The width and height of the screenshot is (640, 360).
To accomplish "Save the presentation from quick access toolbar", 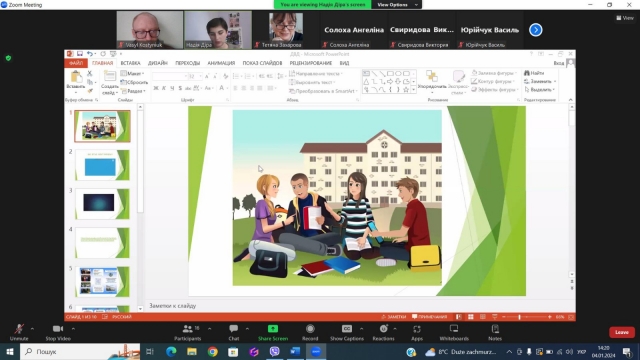I will [x=80, y=54].
